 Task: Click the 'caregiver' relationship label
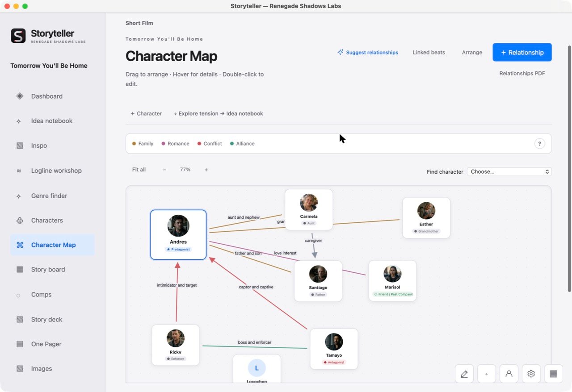313,240
